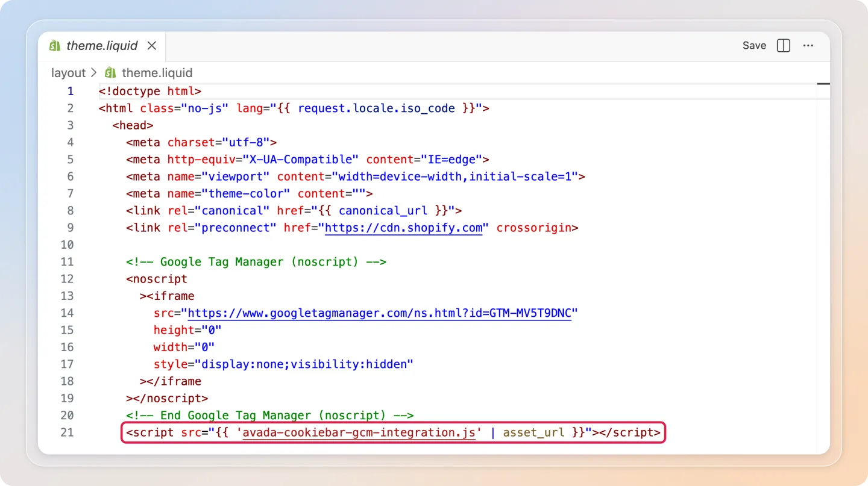
Task: Click the asset_url filter on line 21
Action: [x=534, y=432]
